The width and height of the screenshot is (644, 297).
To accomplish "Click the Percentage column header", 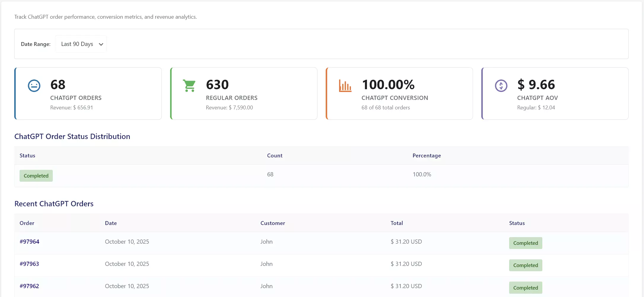I will pyautogui.click(x=426, y=156).
